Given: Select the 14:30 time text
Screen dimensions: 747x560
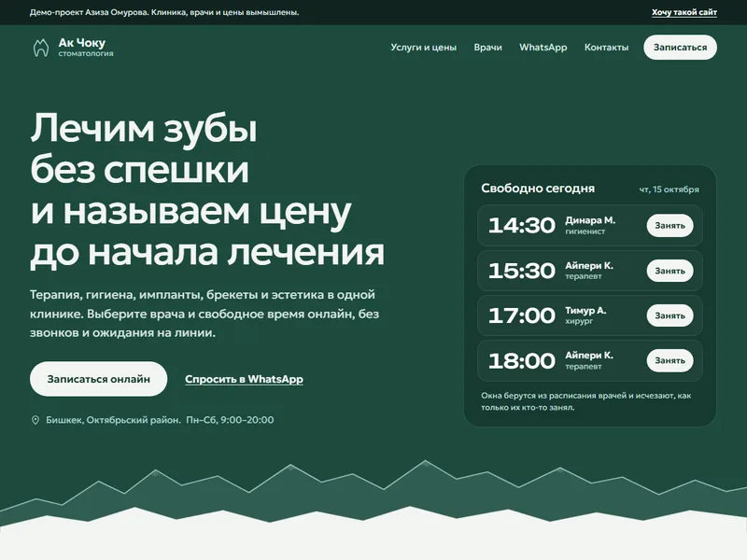Looking at the screenshot, I should point(522,225).
